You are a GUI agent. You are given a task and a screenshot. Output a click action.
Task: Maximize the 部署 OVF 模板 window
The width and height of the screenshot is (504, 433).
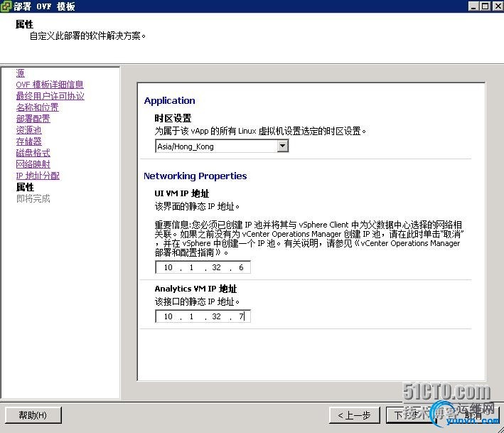pyautogui.click(x=485, y=6)
